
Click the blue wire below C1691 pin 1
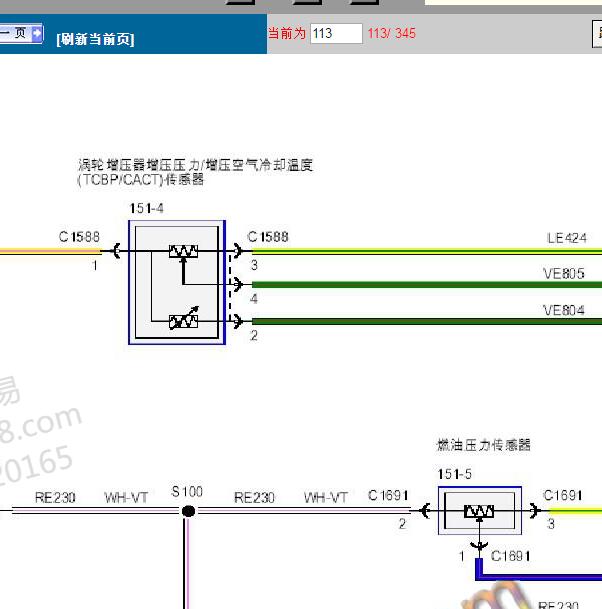pyautogui.click(x=540, y=577)
